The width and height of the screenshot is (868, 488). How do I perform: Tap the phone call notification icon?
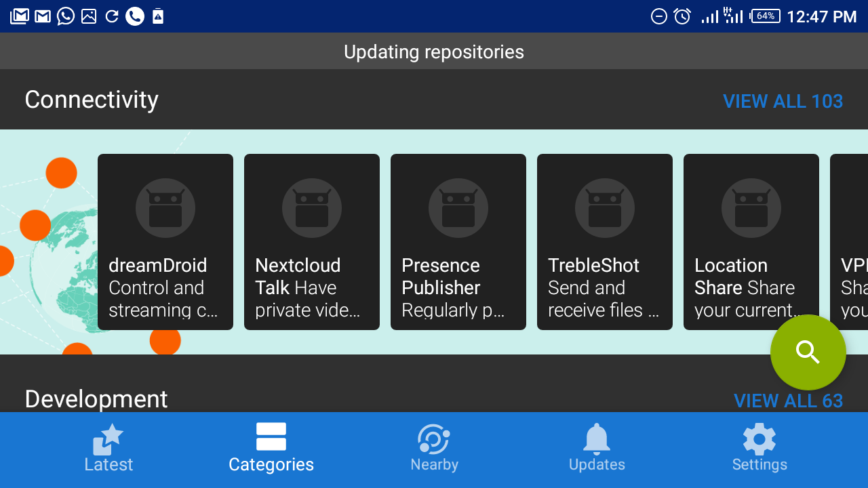[x=135, y=16]
